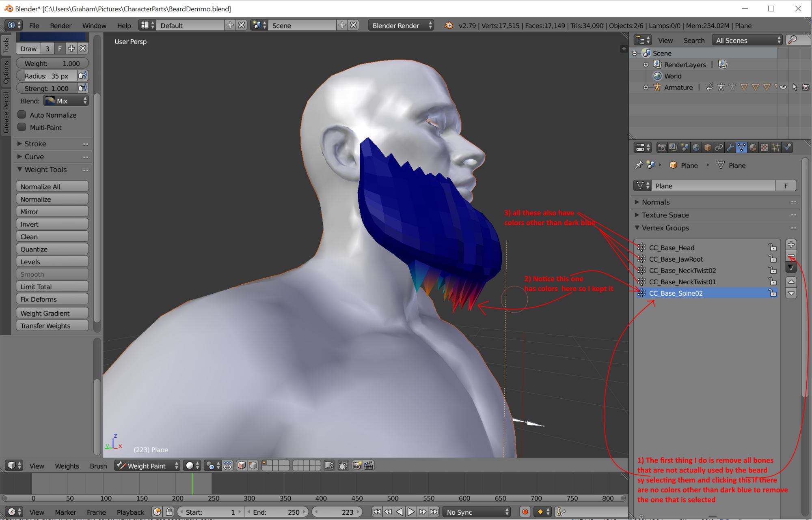Open the Blender Render engine dropdown
The height and width of the screenshot is (520, 812).
pyautogui.click(x=401, y=25)
